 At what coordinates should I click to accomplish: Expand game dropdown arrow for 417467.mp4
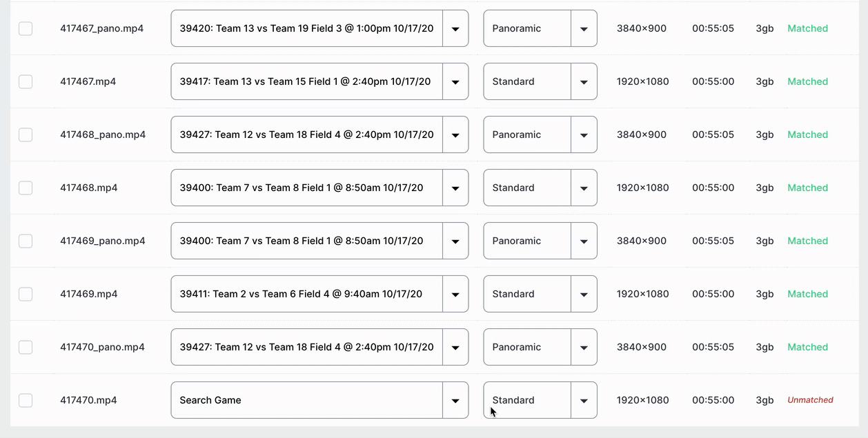click(x=455, y=81)
